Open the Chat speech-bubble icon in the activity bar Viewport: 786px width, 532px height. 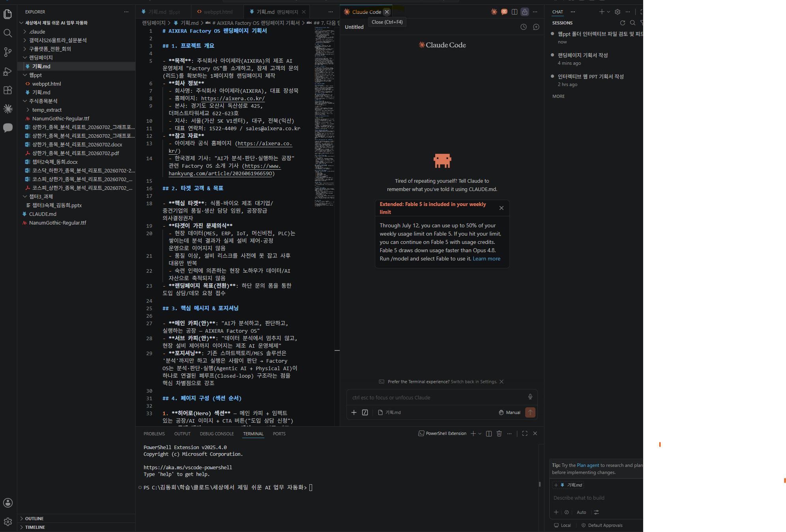7,128
